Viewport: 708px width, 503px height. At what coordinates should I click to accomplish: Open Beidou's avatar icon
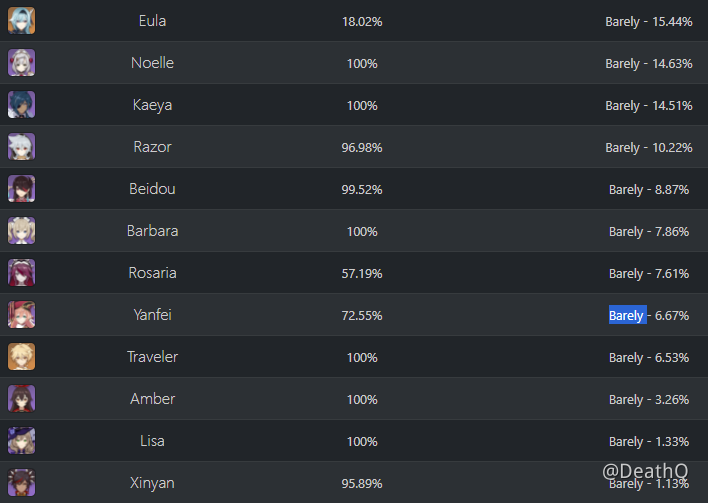point(21,189)
